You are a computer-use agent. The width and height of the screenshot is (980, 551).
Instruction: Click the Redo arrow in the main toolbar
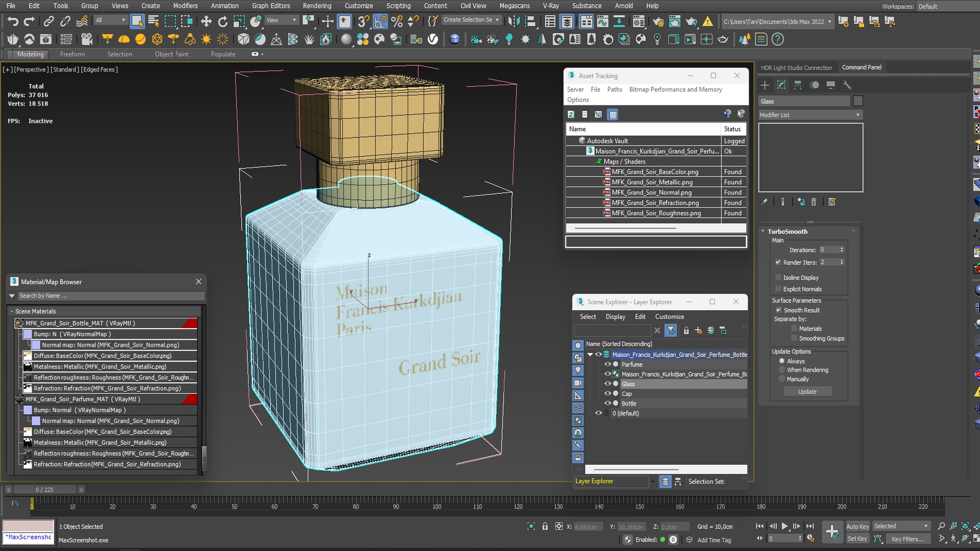[x=29, y=21]
